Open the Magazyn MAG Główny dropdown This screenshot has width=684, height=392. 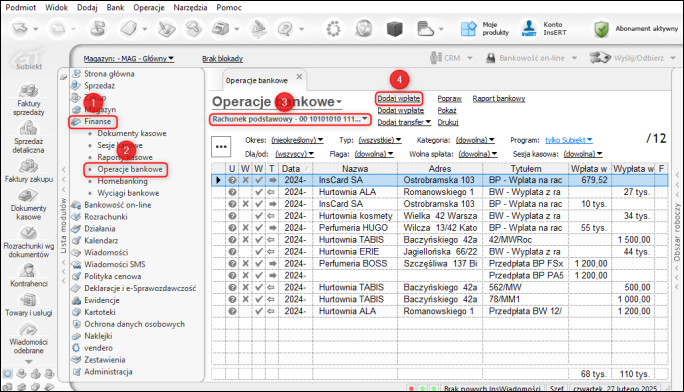129,58
